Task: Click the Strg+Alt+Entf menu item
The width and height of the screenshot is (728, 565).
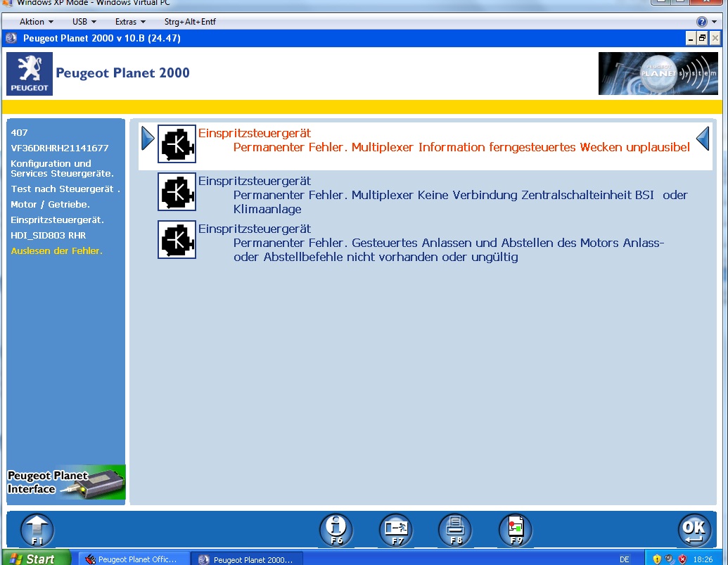Action: click(x=190, y=22)
